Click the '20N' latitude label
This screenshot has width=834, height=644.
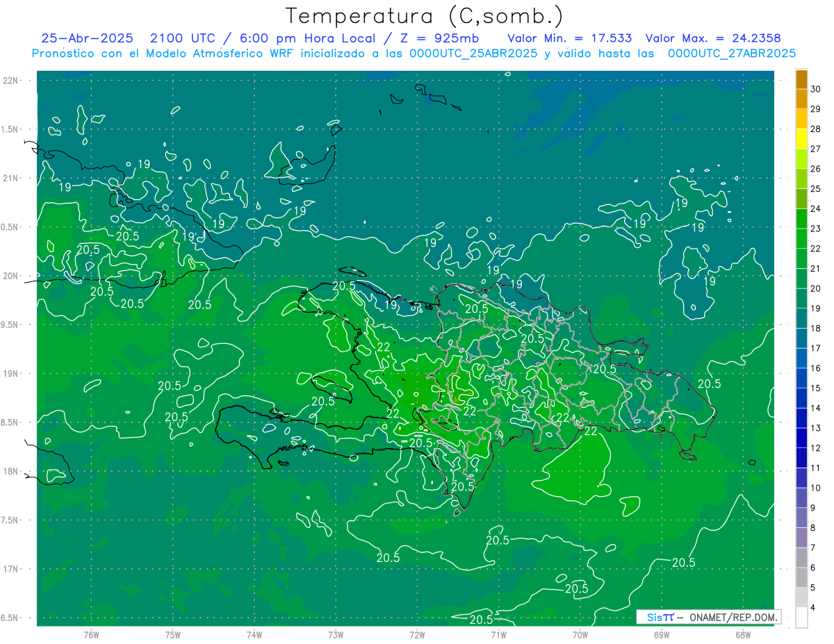click(x=11, y=276)
